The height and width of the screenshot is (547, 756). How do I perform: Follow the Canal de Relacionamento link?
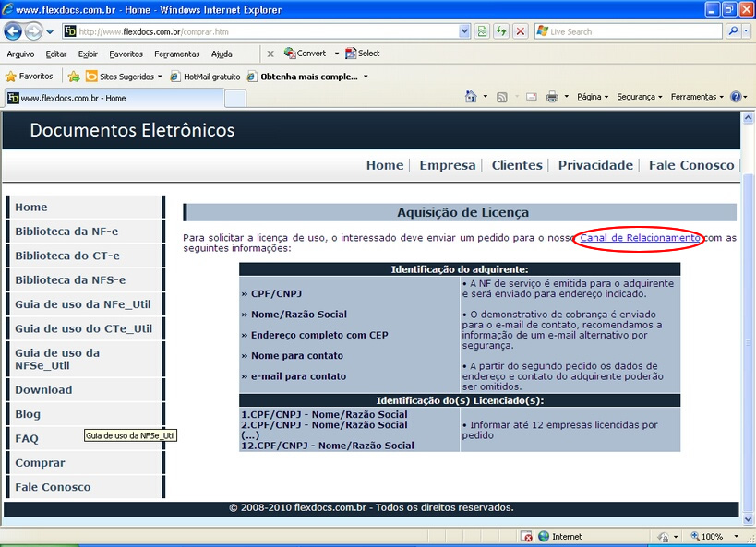[640, 238]
